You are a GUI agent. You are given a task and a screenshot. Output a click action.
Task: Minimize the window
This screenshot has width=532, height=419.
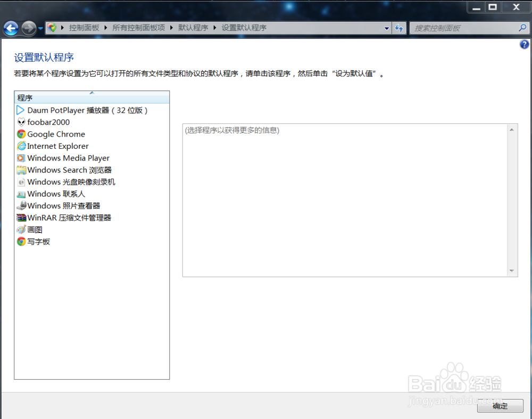(x=476, y=7)
